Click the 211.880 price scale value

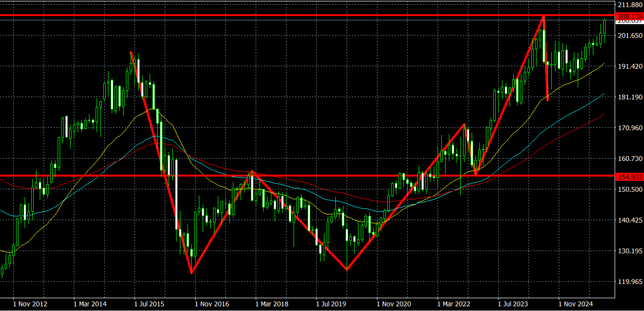point(630,5)
